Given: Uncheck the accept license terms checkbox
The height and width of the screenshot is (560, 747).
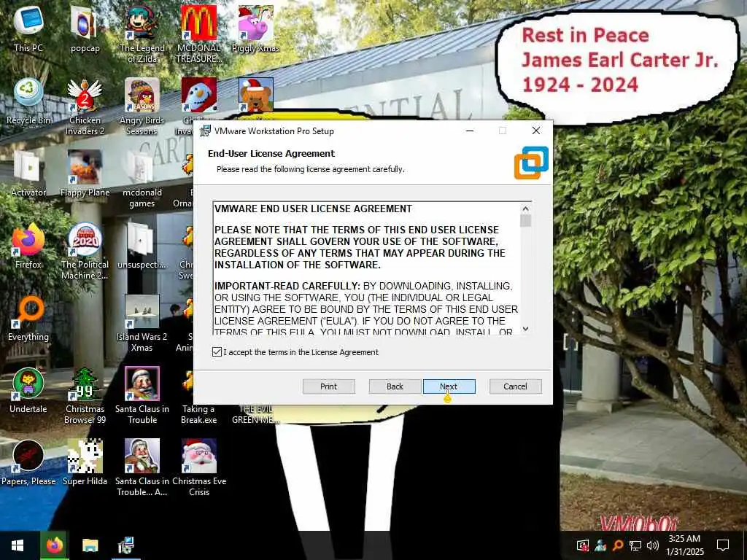Looking at the screenshot, I should 217,352.
